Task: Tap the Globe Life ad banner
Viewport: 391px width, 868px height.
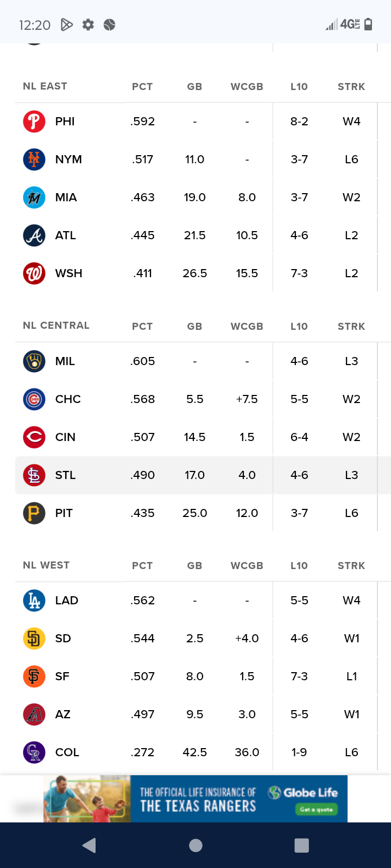Action: 195,799
